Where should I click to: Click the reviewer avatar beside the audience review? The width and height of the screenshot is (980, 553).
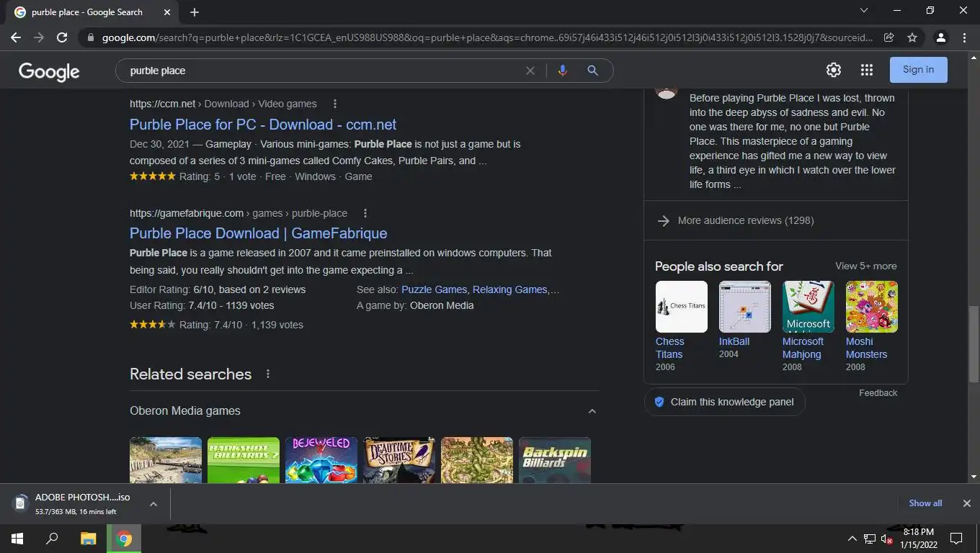[x=667, y=92]
